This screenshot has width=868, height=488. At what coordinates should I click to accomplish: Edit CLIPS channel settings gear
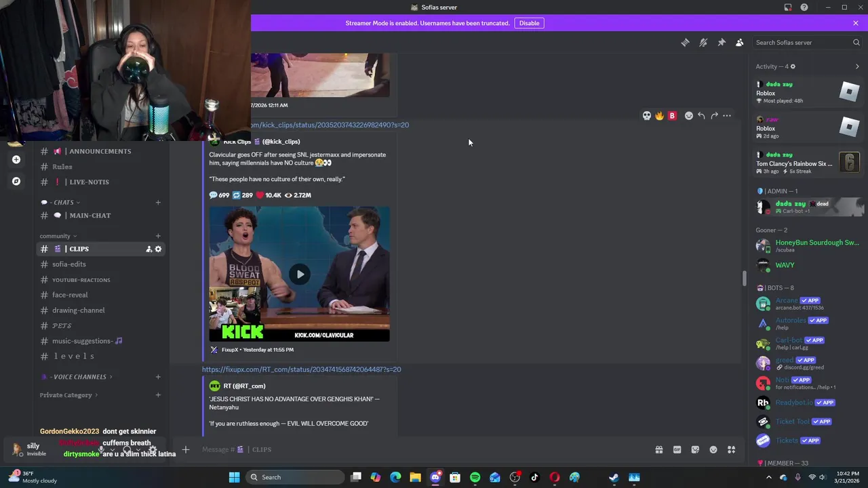coord(158,249)
